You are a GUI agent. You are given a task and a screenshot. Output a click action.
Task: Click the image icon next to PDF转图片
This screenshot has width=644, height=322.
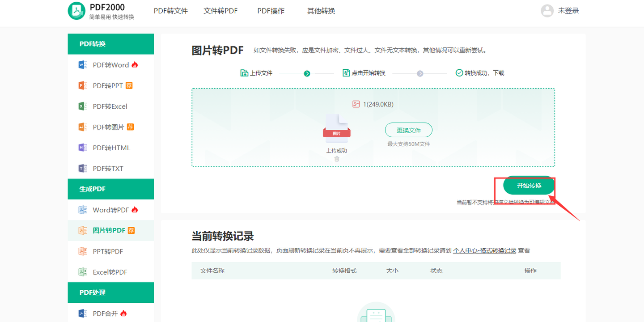[83, 127]
